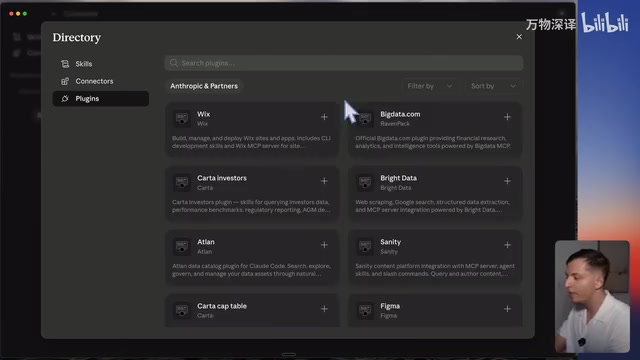
Task: Click the Connectors sidebar icon
Action: pos(65,81)
